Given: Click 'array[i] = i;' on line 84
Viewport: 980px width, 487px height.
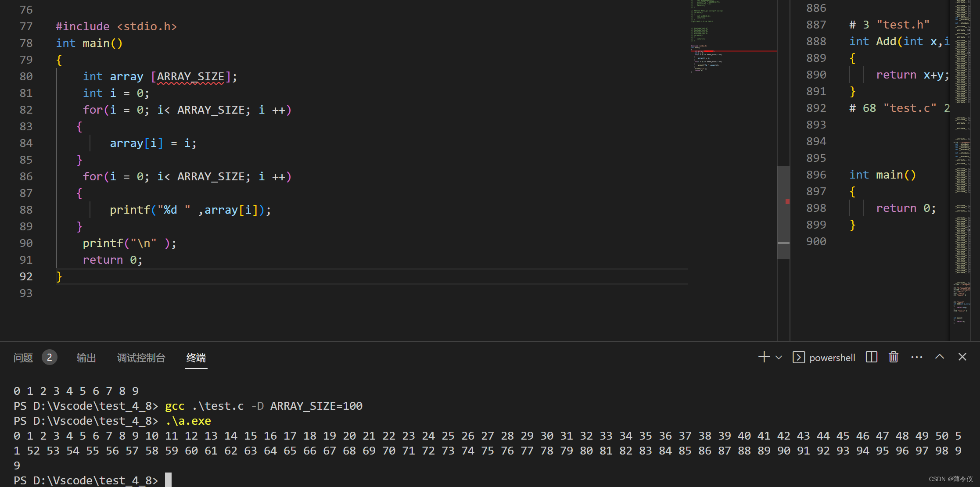Looking at the screenshot, I should (153, 143).
